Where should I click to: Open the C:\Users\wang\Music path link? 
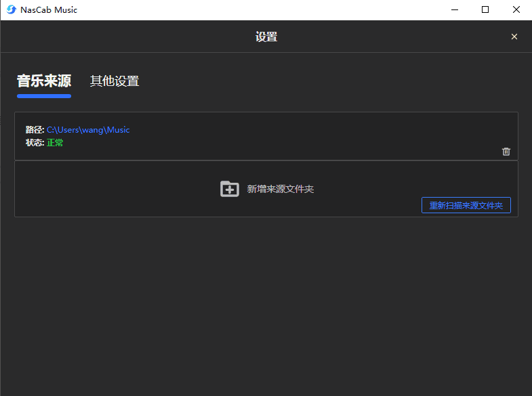[x=88, y=130]
